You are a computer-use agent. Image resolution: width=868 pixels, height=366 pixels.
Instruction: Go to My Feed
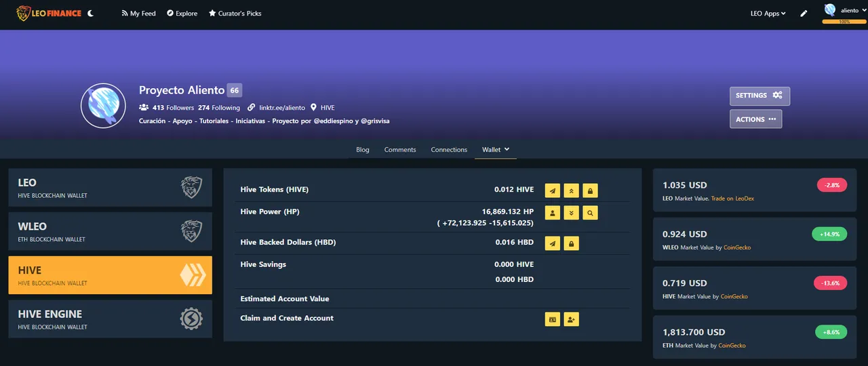(138, 13)
